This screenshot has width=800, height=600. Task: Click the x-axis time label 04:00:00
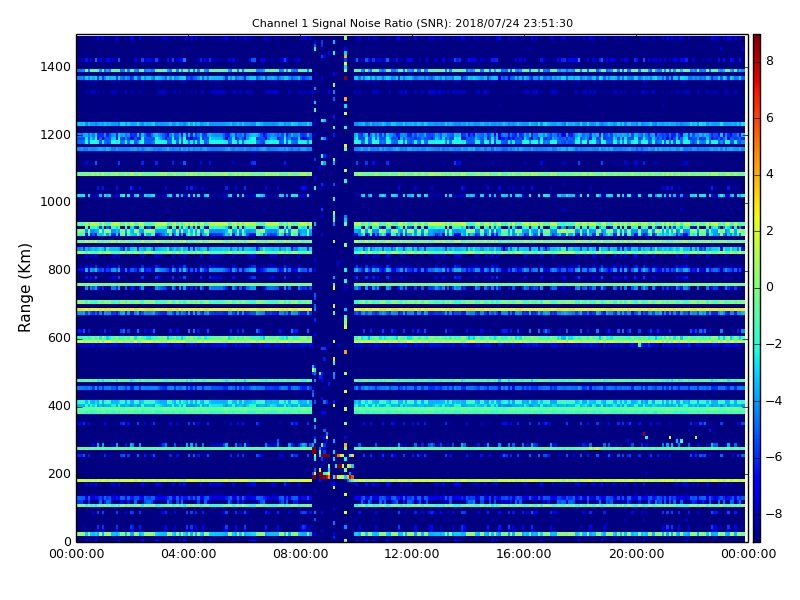[189, 554]
